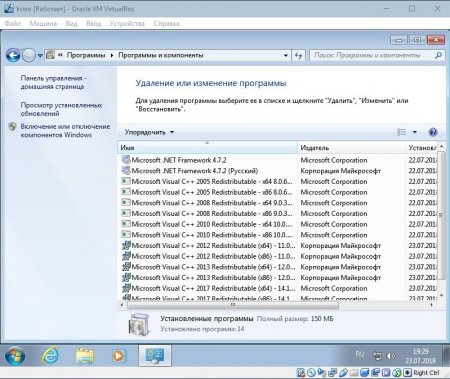Open Windows Media Player from taskbar
This screenshot has width=450, height=379.
(x=119, y=356)
